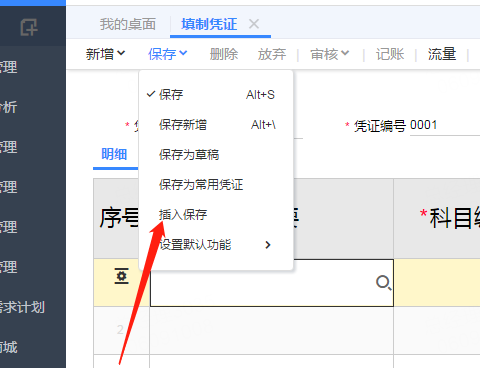Choose 插入保存 from the save menu

[216, 215]
